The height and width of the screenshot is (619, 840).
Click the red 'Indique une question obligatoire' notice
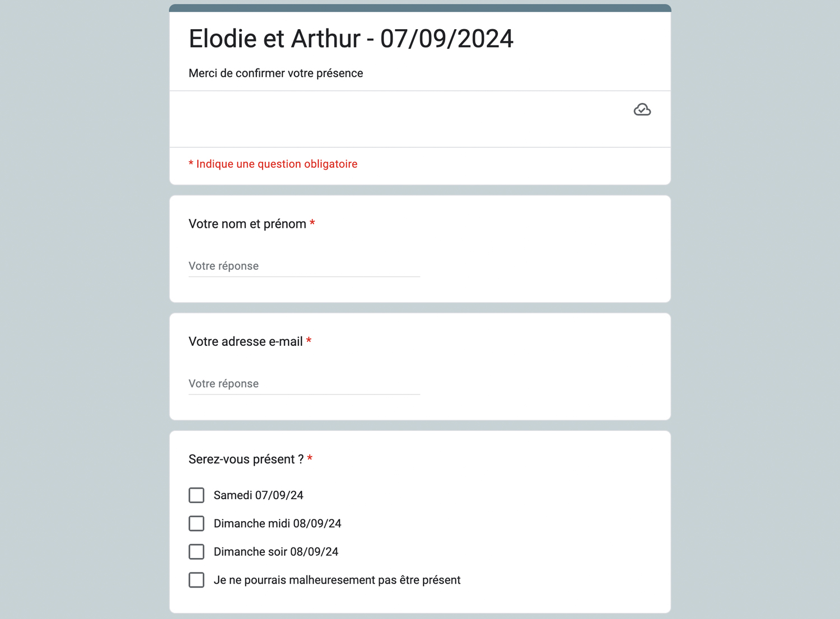tap(273, 164)
